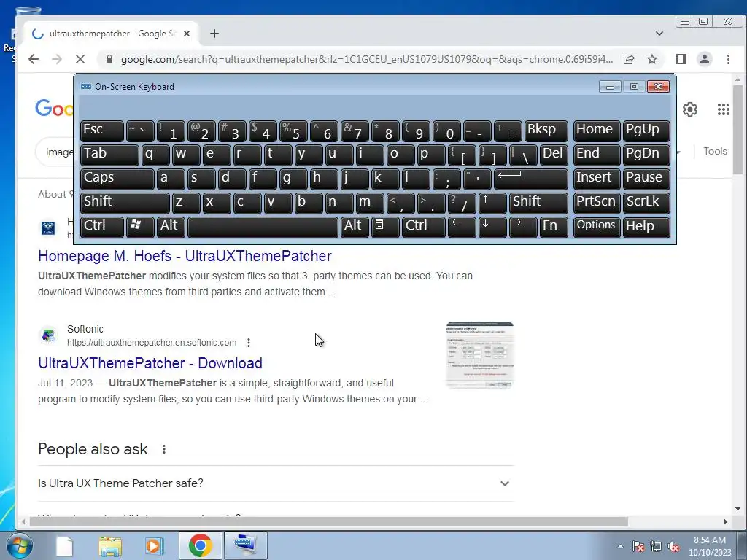This screenshot has height=560, width=747.
Task: Click Chrome's forward navigation arrow
Action: click(57, 59)
